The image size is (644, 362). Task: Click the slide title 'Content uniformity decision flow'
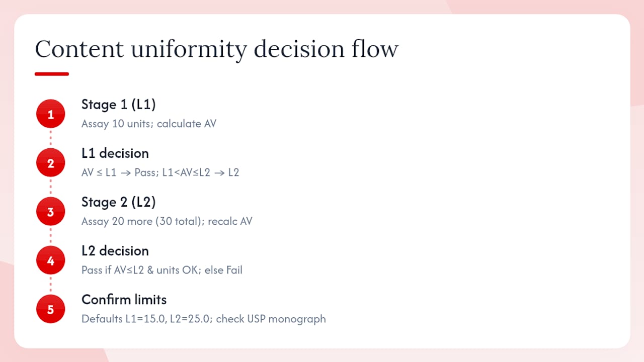(x=217, y=49)
